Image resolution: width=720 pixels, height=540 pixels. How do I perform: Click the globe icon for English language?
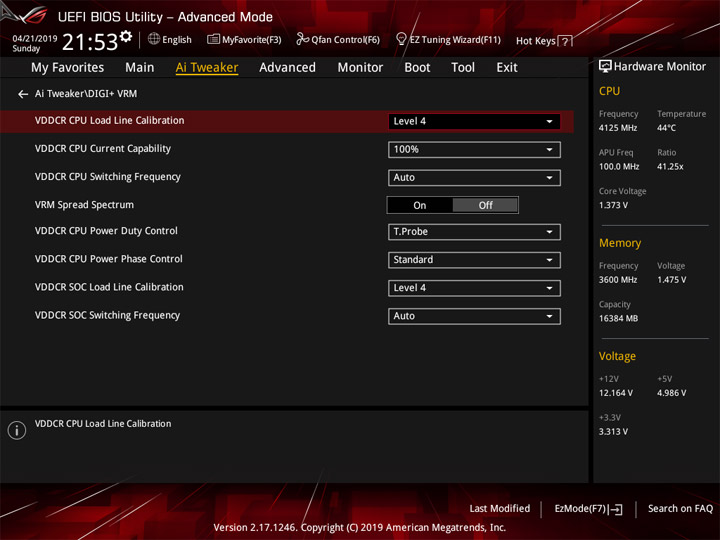(154, 39)
